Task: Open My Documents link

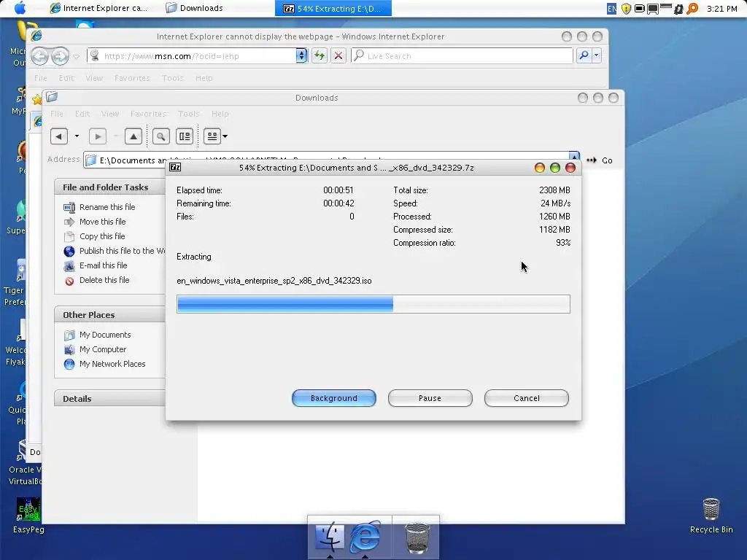Action: click(105, 335)
